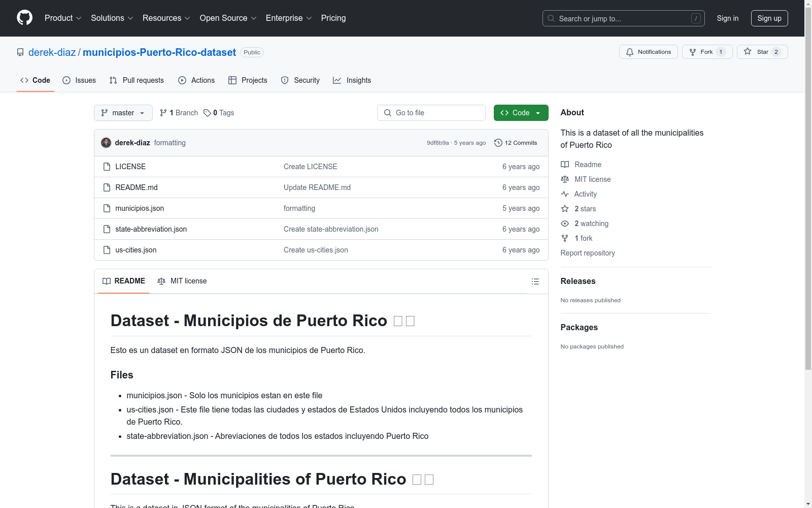Image resolution: width=812 pixels, height=508 pixels.
Task: View the 12 Commits history
Action: pos(516,143)
